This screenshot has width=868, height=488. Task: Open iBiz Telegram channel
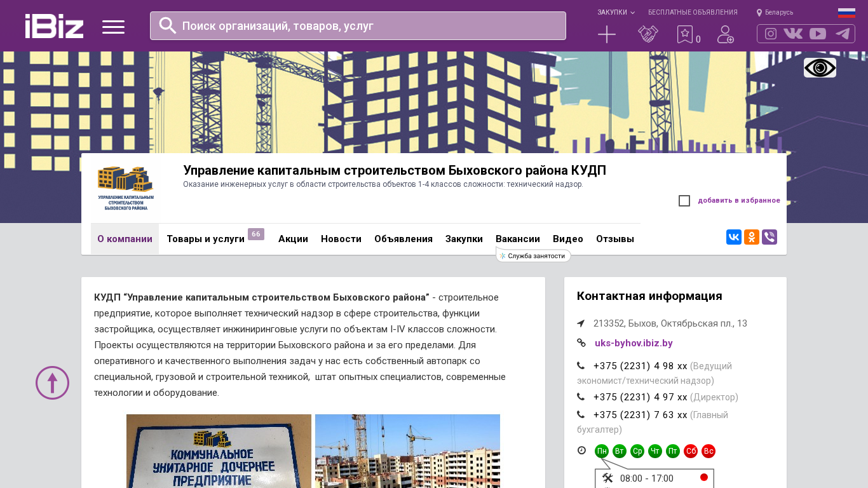point(843,34)
